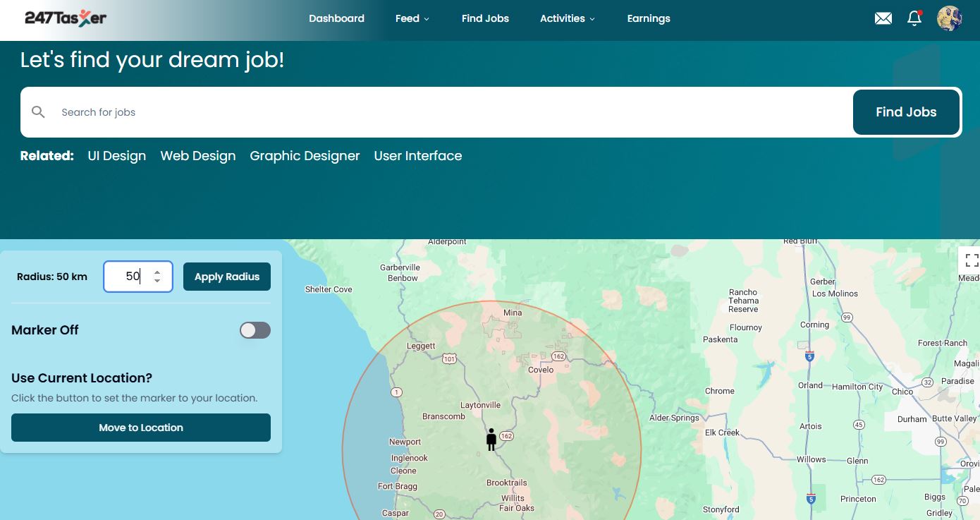The width and height of the screenshot is (980, 520).
Task: Click the Biggs map label
Action: [935, 497]
